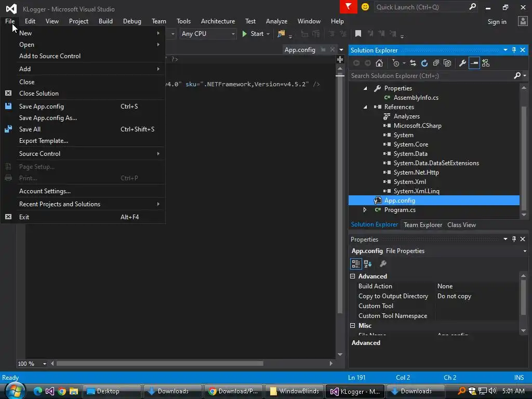Image resolution: width=532 pixels, height=399 pixels.
Task: Click the Refresh icon in Solution Explorer
Action: 424,63
